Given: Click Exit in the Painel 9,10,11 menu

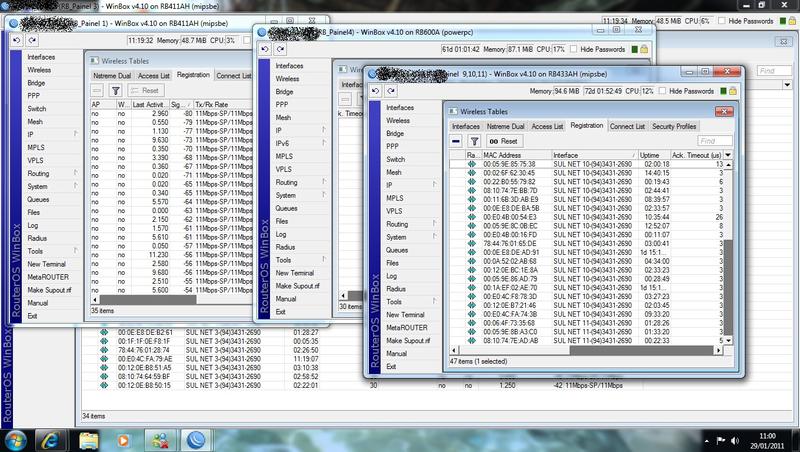Looking at the screenshot, I should click(391, 366).
